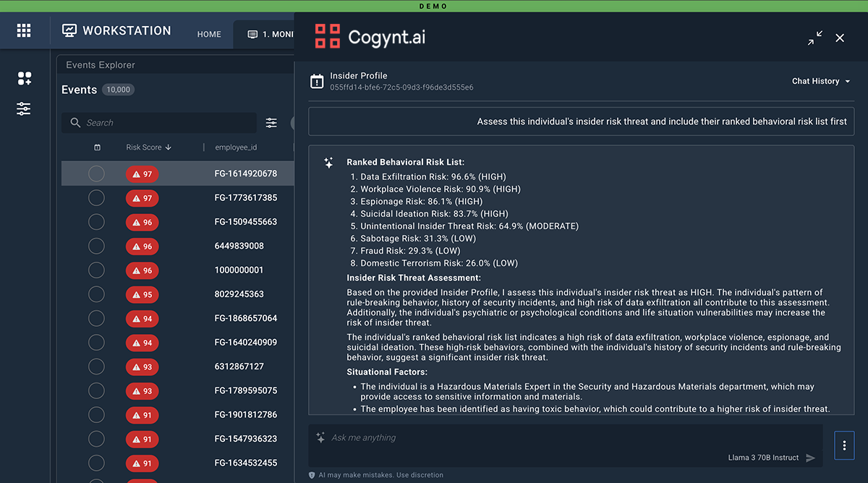Click the Events heading
The width and height of the screenshot is (868, 483).
(79, 90)
